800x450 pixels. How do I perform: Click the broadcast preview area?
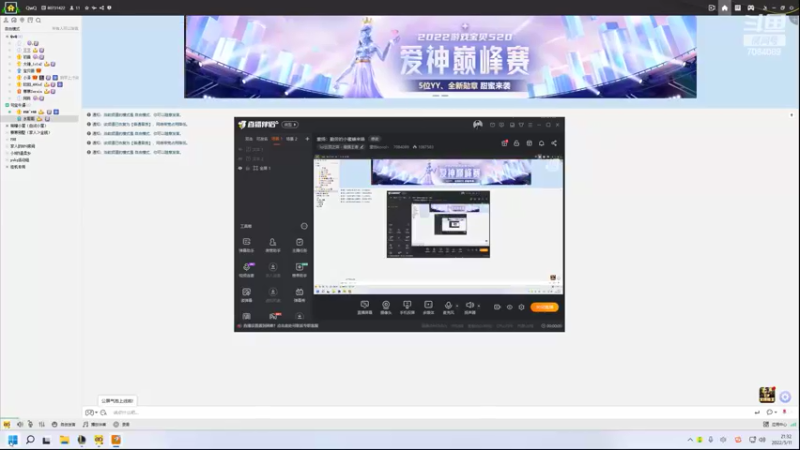(438, 224)
